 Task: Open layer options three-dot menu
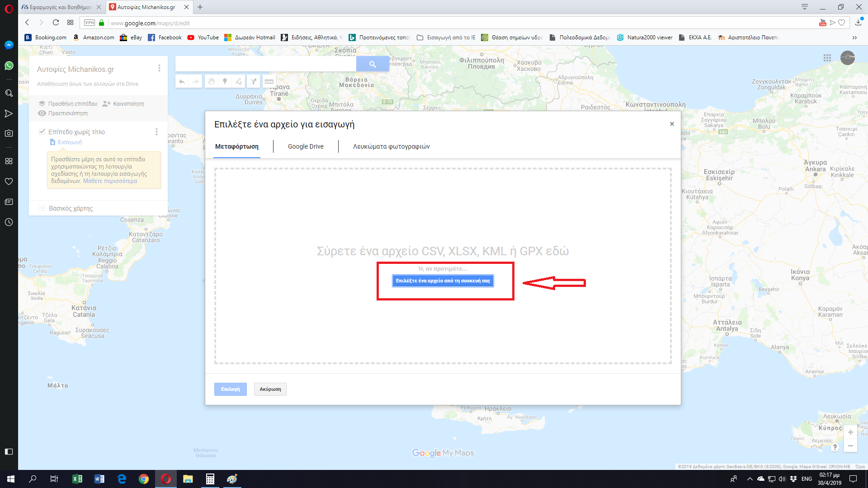[x=156, y=131]
